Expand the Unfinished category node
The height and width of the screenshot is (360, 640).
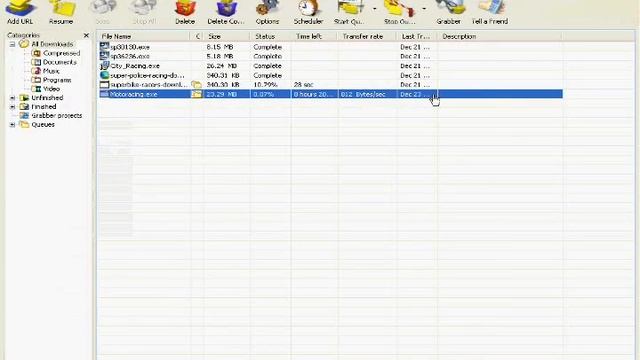pos(12,98)
